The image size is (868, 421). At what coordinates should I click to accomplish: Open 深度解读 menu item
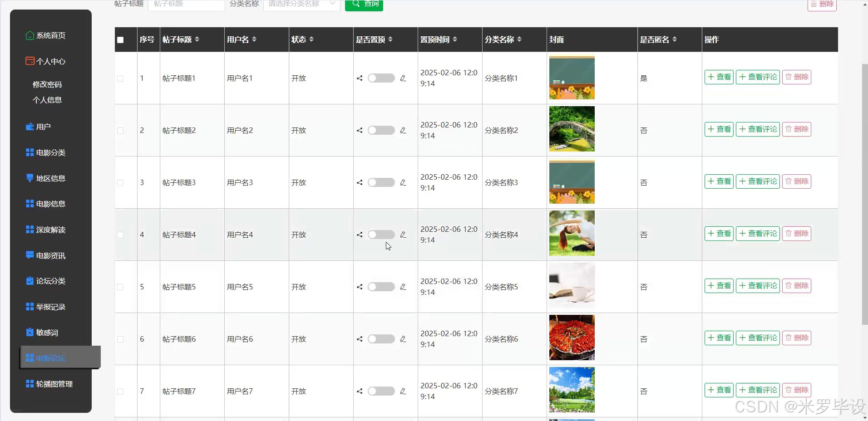pos(45,230)
